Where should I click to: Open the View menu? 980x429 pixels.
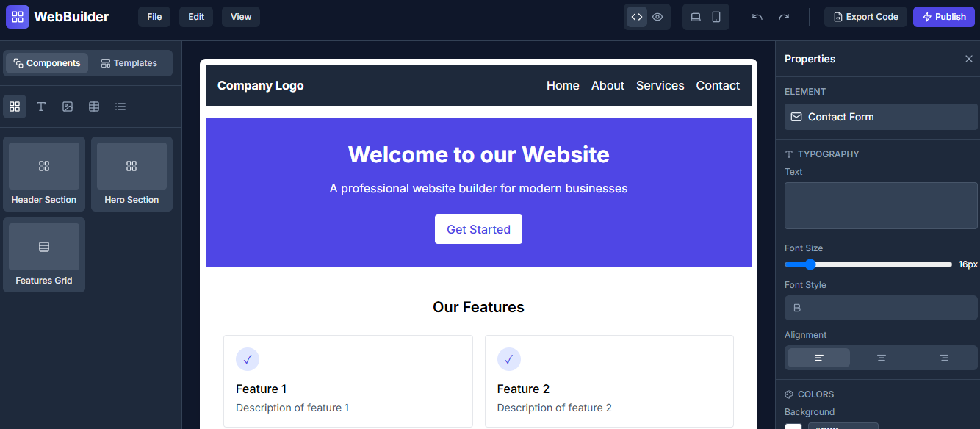pos(241,17)
